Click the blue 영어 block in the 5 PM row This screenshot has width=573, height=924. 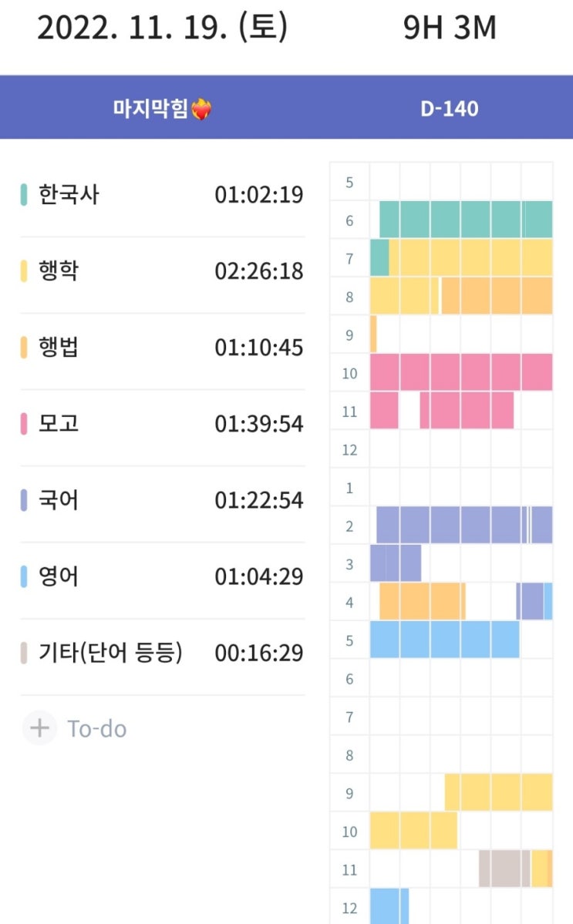[x=444, y=640]
